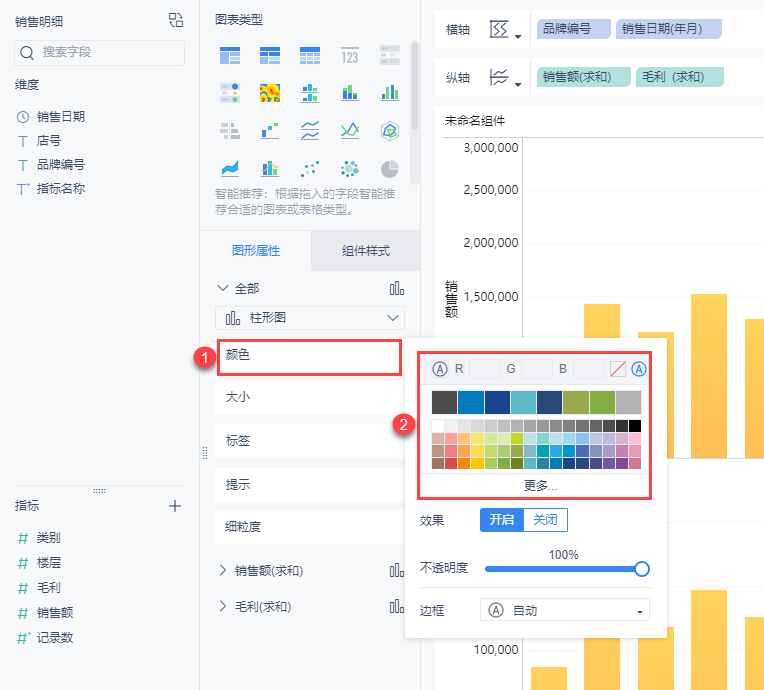Open the 边框 自动 border dropdown
764x690 pixels.
[x=565, y=610]
